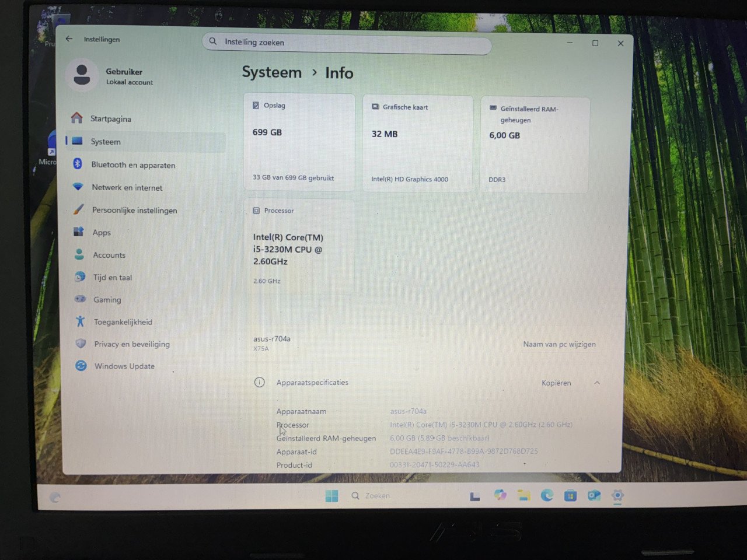Collapse the Apparaatspecificaties section chevron
The image size is (747, 560).
(596, 383)
